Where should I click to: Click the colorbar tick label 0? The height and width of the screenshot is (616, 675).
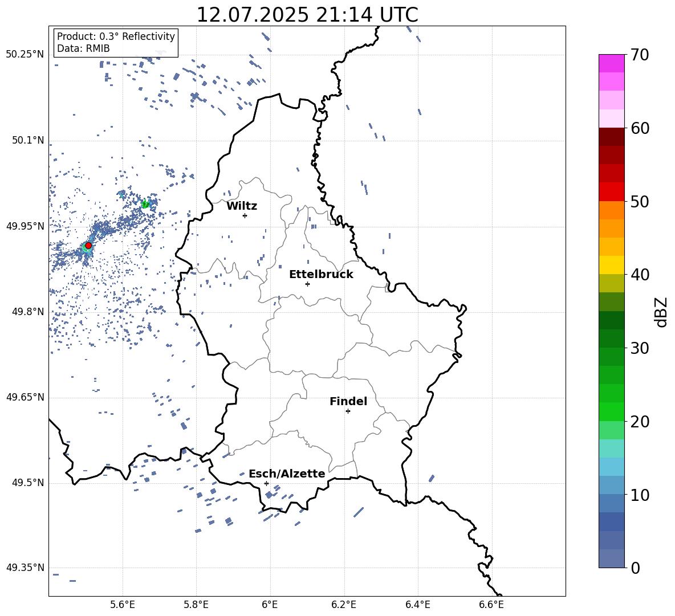(635, 568)
